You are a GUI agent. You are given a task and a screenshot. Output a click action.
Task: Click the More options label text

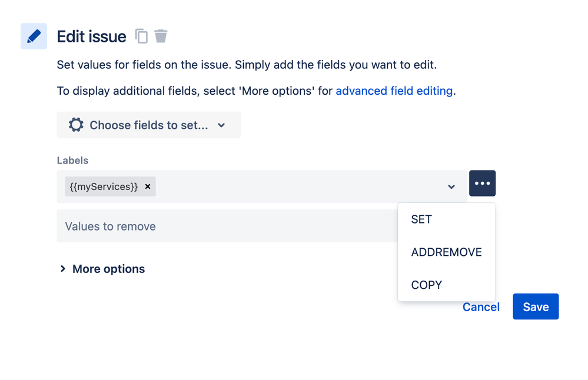109,269
